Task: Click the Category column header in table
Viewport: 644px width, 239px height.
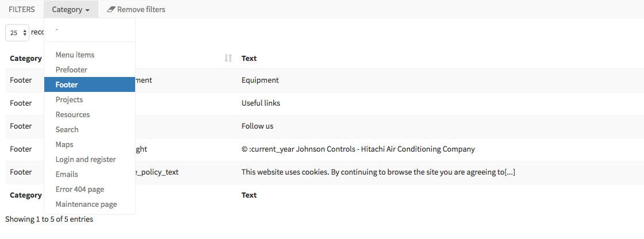Action: click(25, 58)
